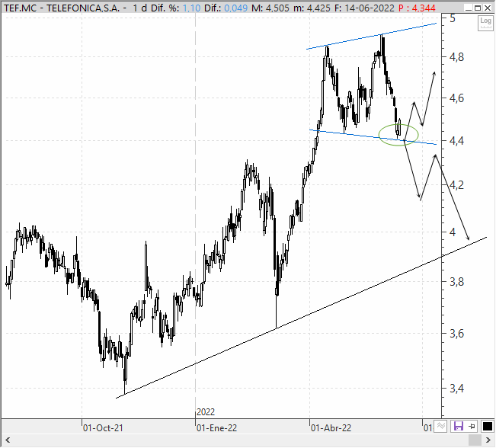Click the 01-Abr-22 date axis label
496x448 pixels.
(331, 428)
